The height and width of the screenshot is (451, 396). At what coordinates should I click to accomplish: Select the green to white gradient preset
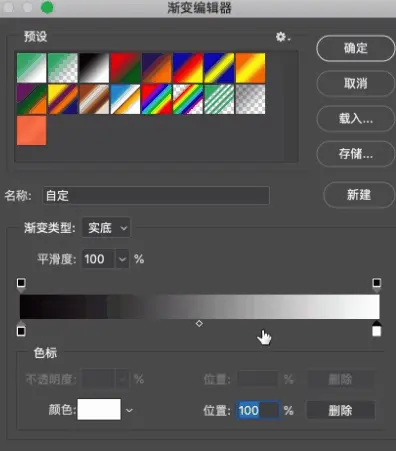32,68
